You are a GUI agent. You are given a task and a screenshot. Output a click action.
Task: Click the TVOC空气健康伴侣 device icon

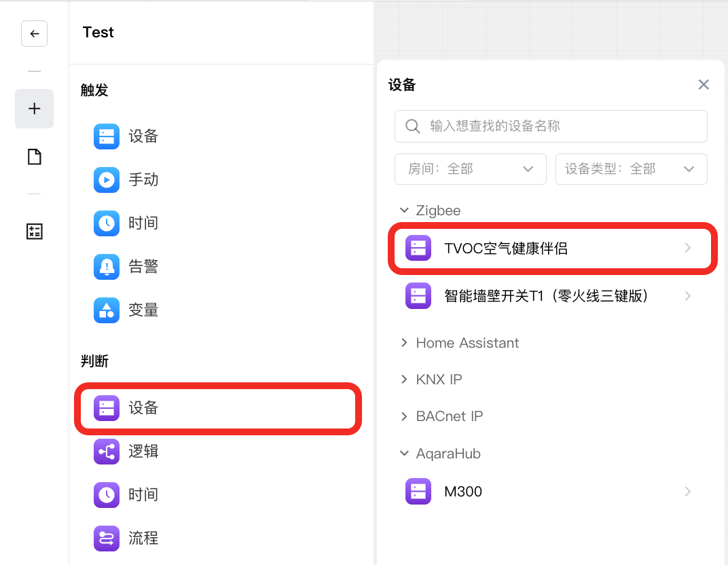(418, 248)
